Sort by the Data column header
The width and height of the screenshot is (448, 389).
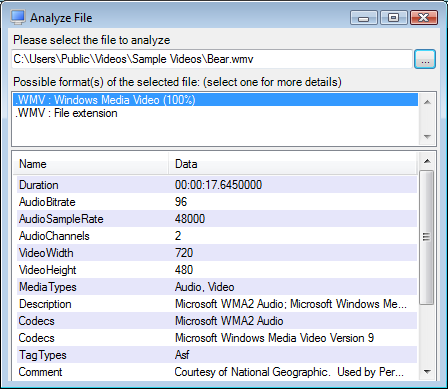(x=293, y=164)
